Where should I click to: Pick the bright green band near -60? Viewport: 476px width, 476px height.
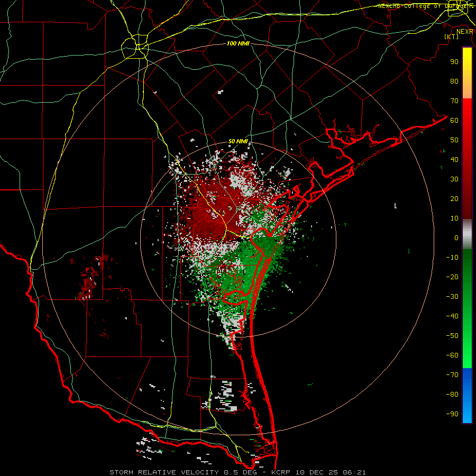click(467, 355)
